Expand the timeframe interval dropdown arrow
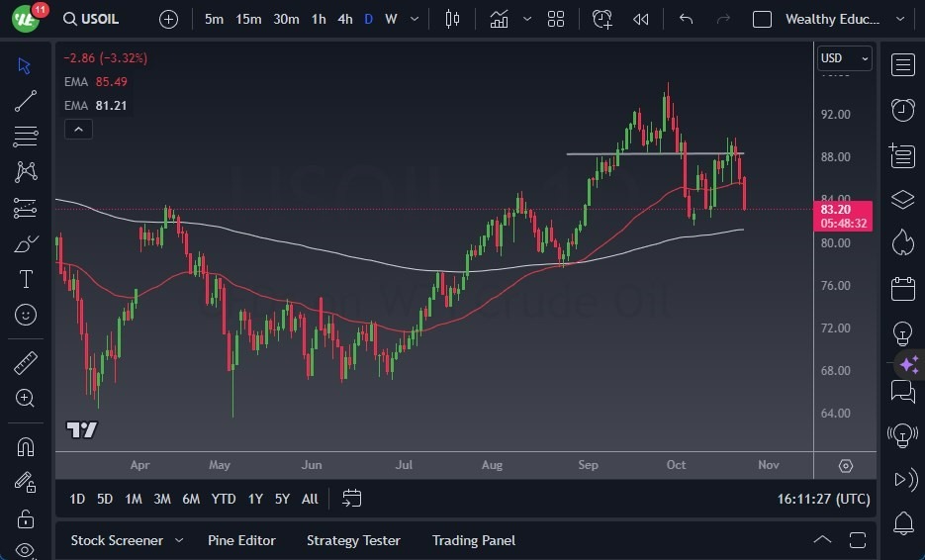 [414, 19]
